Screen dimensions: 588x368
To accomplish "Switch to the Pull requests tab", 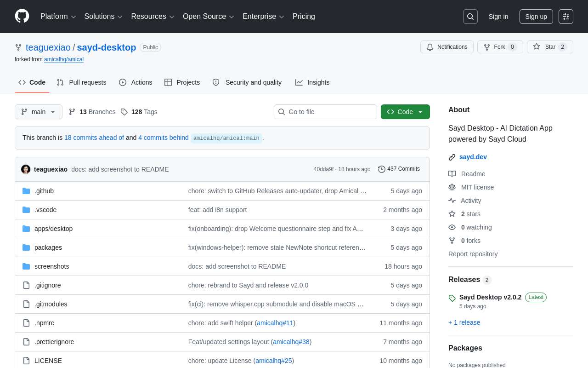I will pos(81,82).
